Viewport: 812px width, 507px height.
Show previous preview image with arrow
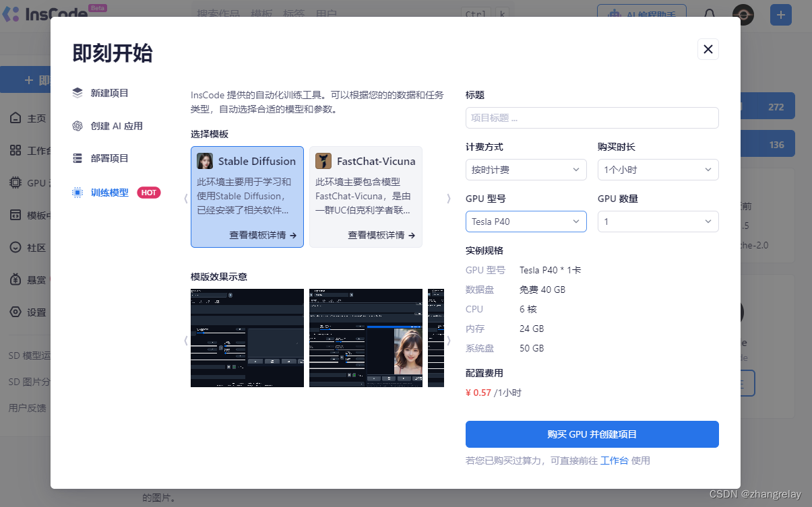pos(186,341)
